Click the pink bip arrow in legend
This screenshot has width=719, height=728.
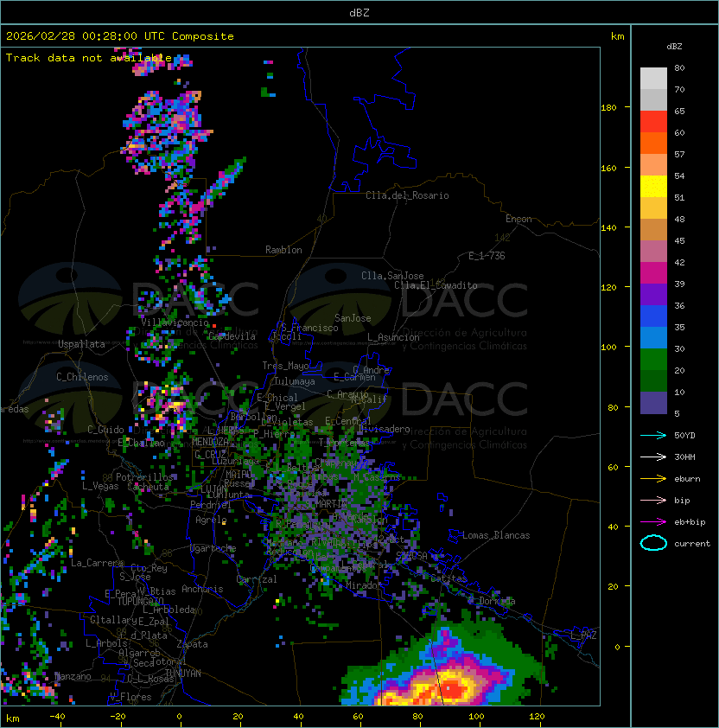click(x=653, y=501)
